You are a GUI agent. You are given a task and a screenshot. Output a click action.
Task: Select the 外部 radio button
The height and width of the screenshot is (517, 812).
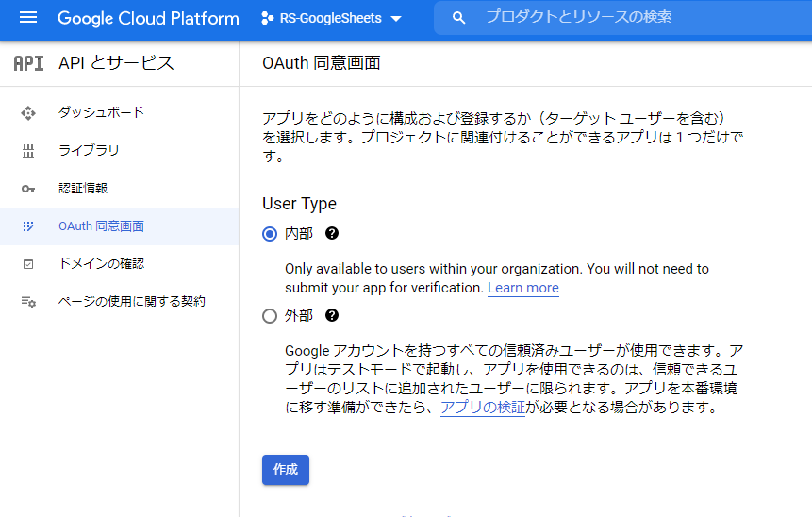pos(270,316)
